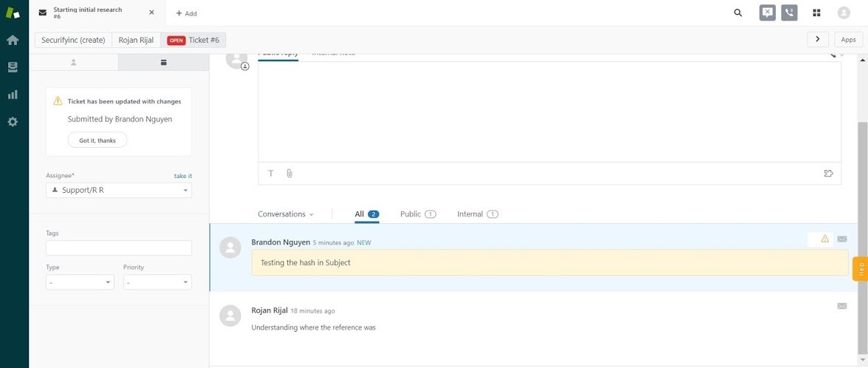Image resolution: width=868 pixels, height=368 pixels.
Task: Open the Zendesk products grid icon
Action: (816, 13)
